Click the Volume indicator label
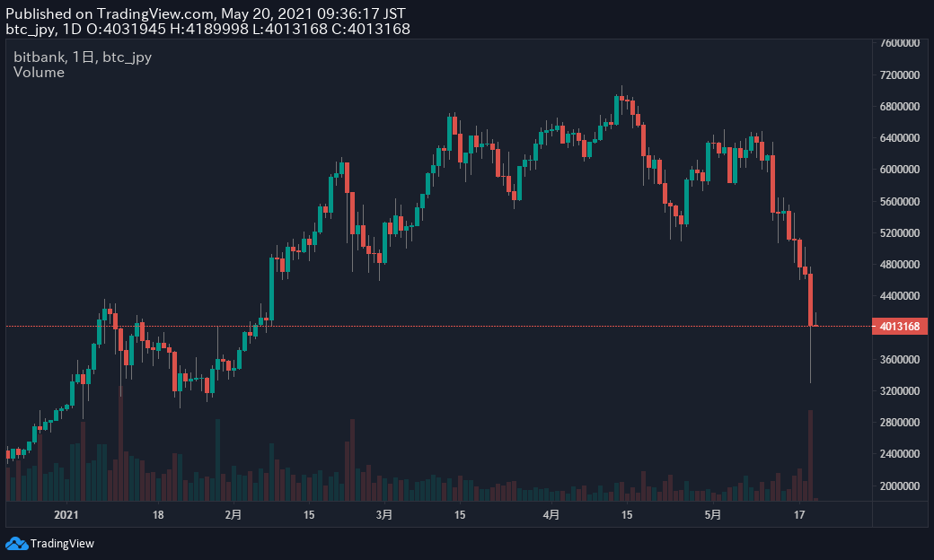The height and width of the screenshot is (560, 934). coord(39,73)
